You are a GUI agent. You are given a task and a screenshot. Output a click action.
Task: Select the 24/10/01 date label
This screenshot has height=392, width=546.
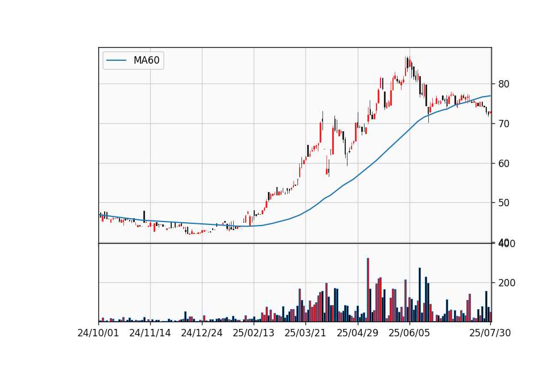(x=98, y=333)
